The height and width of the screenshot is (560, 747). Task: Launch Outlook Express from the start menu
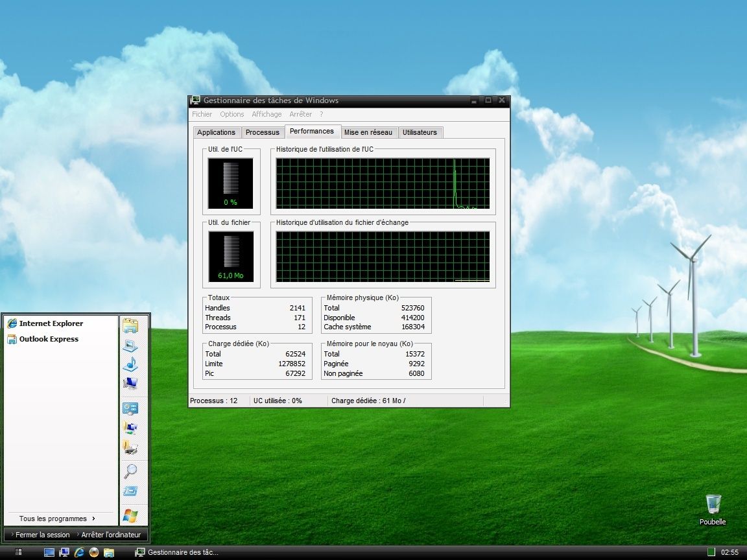(43, 339)
